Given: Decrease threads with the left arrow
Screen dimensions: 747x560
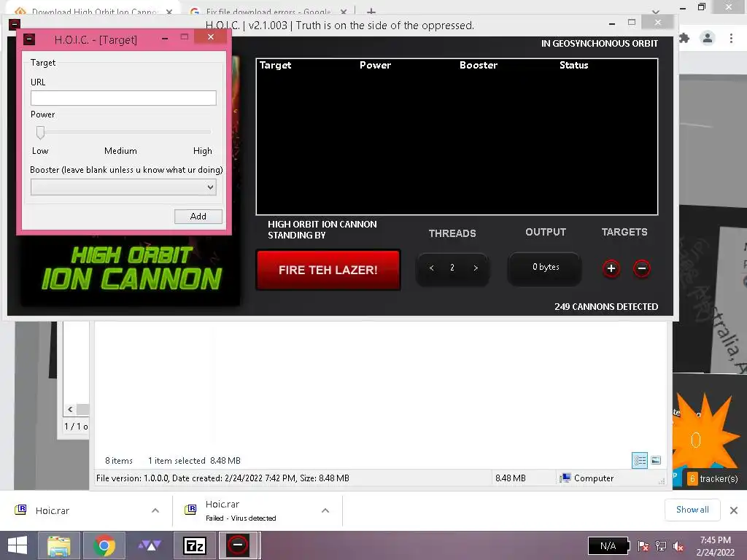Looking at the screenshot, I should pos(432,268).
